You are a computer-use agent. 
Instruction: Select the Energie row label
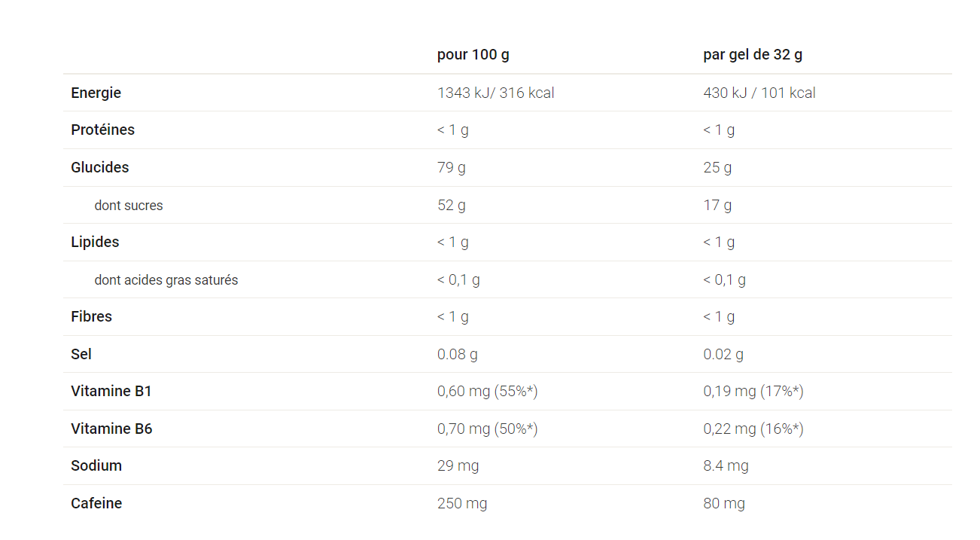click(x=96, y=93)
